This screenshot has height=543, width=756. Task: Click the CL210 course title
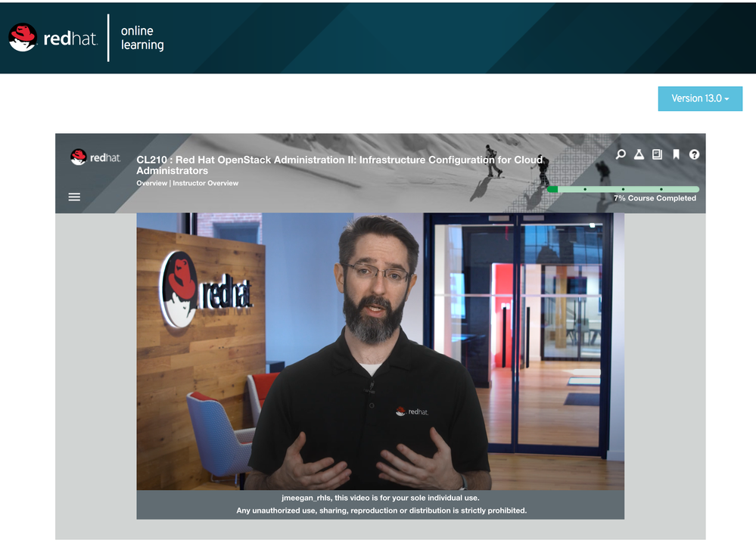[339, 165]
